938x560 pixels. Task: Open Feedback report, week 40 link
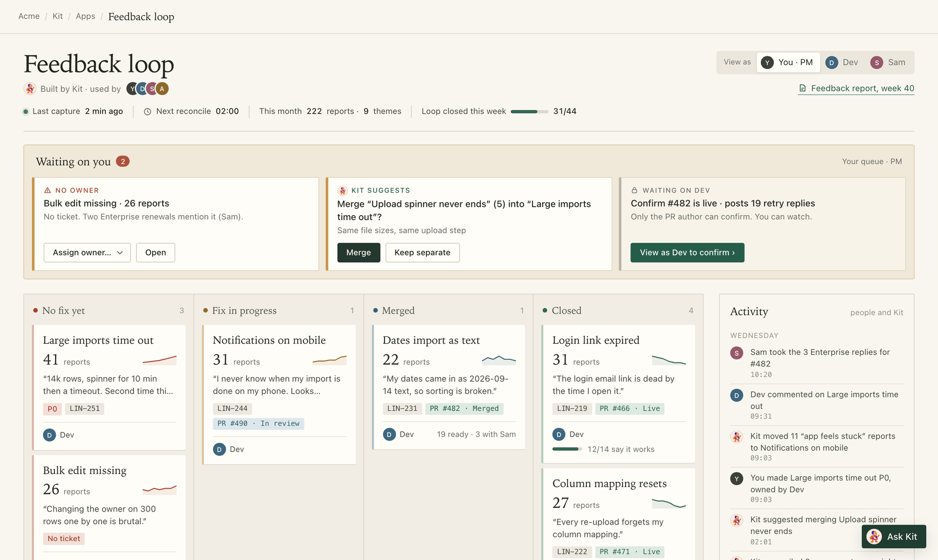point(857,89)
